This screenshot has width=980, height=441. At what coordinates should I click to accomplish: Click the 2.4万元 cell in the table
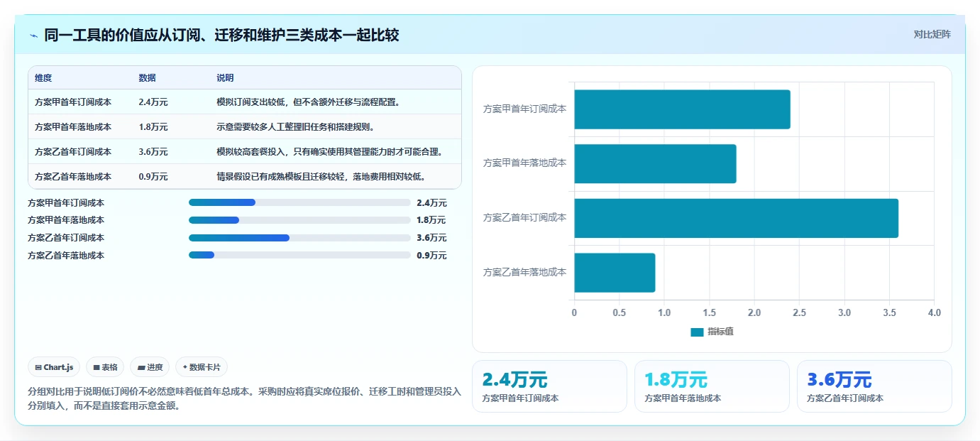(x=153, y=102)
